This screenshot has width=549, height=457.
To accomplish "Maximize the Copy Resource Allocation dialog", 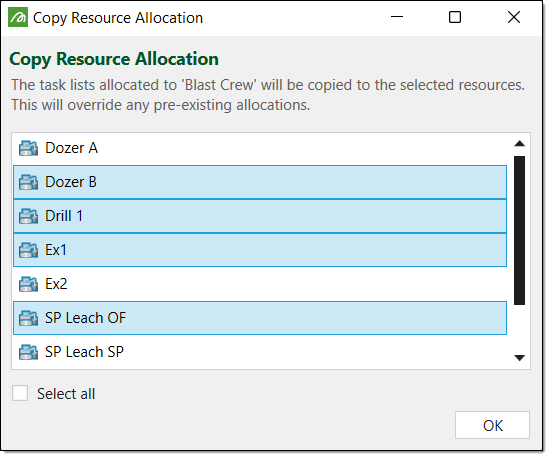I will click(455, 17).
